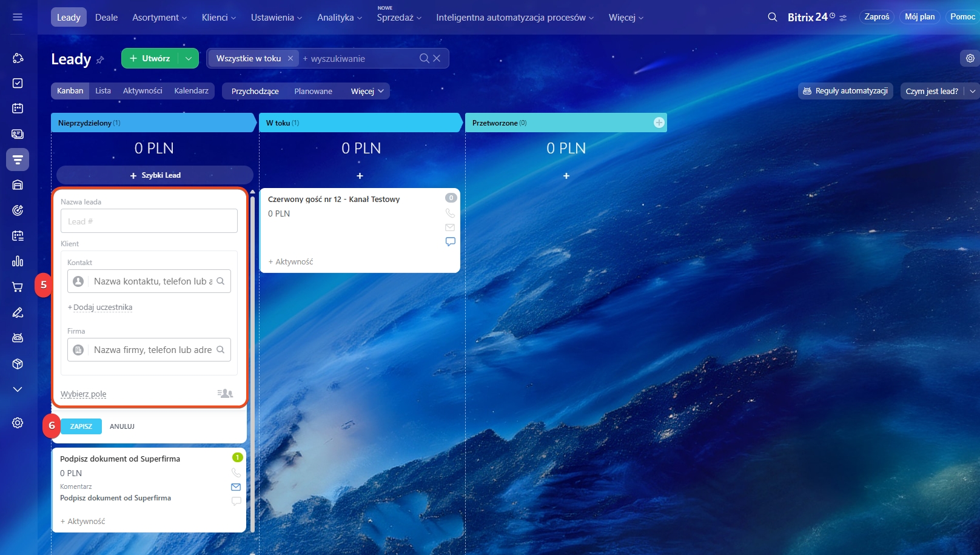Screen dimensions: 980x555
Task: Pin the Leady page with pin icon
Action: click(101, 60)
